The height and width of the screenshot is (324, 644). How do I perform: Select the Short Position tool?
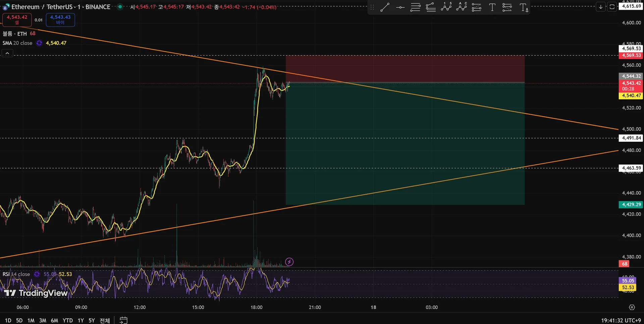[507, 7]
